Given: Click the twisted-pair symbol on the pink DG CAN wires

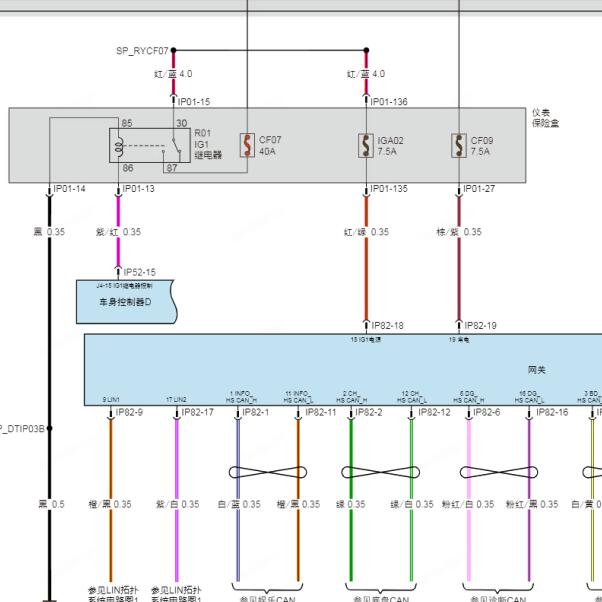Looking at the screenshot, I should pyautogui.click(x=499, y=472).
